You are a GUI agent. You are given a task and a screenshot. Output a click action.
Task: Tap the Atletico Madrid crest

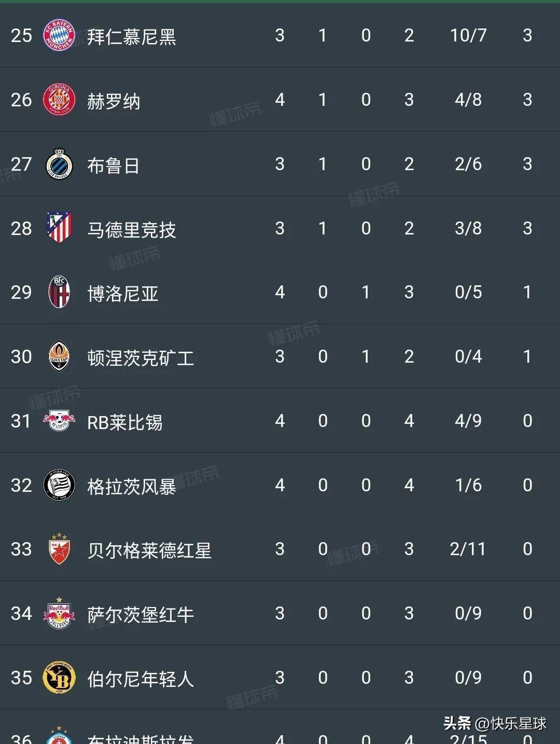point(59,228)
